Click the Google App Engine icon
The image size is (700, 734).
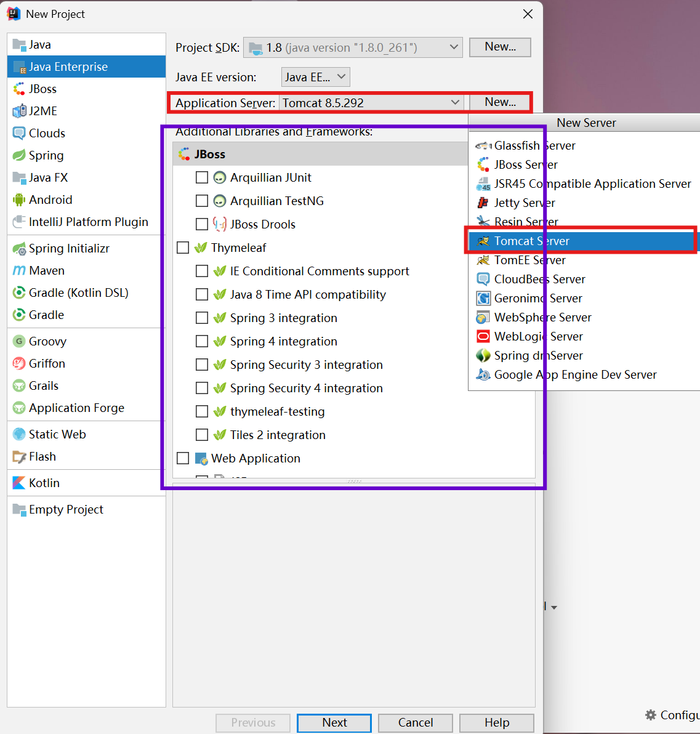[483, 374]
